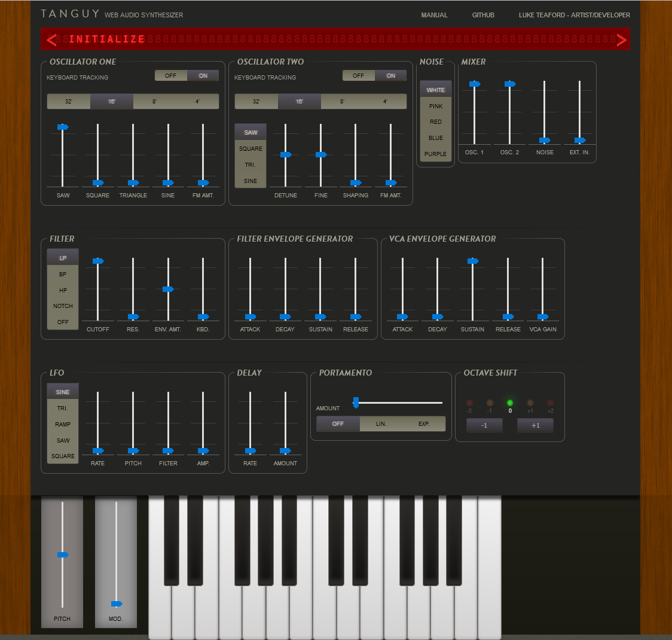
Task: Enable keyboard tracking ON for Oscillator Two
Action: pyautogui.click(x=390, y=75)
